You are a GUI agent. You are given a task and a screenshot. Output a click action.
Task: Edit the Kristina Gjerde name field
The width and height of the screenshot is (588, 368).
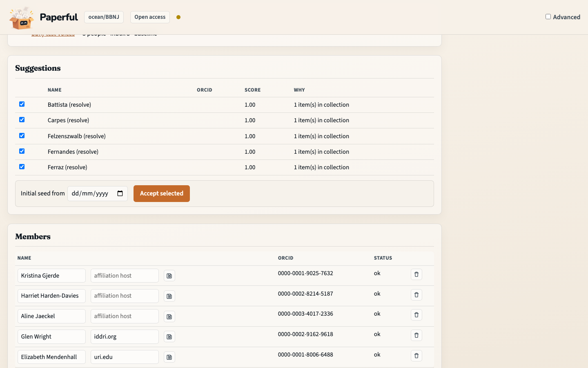[51, 276]
